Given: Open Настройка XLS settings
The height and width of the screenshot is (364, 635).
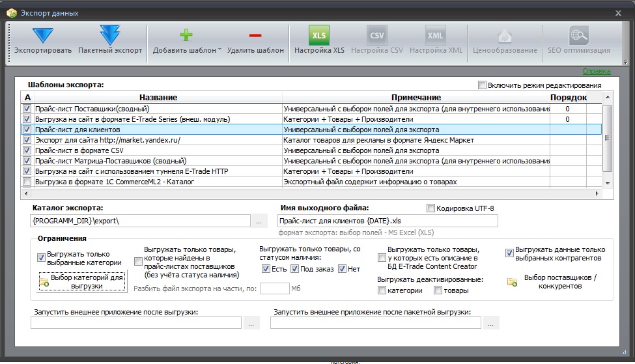Looking at the screenshot, I should point(319,40).
